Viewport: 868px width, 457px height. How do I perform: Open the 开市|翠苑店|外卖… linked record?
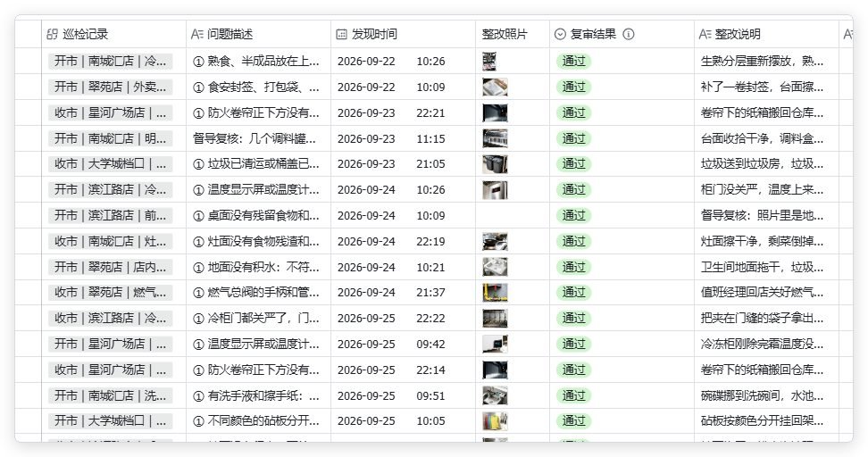[x=110, y=87]
